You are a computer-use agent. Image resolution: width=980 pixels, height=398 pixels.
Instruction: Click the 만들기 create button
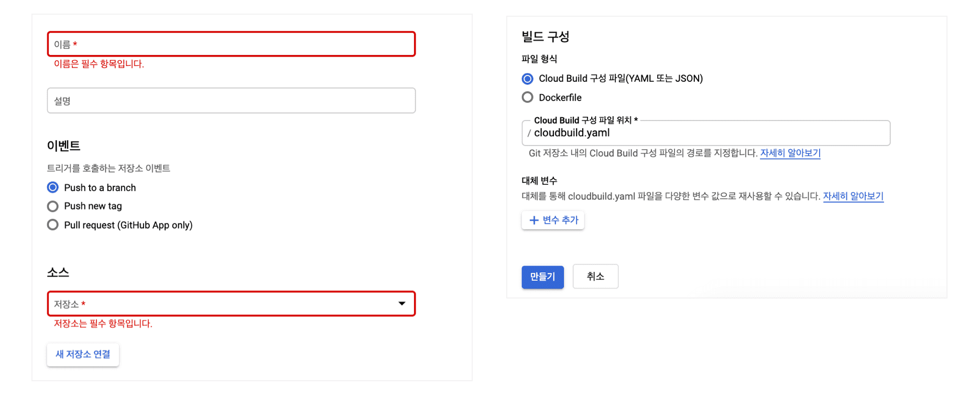tap(542, 277)
